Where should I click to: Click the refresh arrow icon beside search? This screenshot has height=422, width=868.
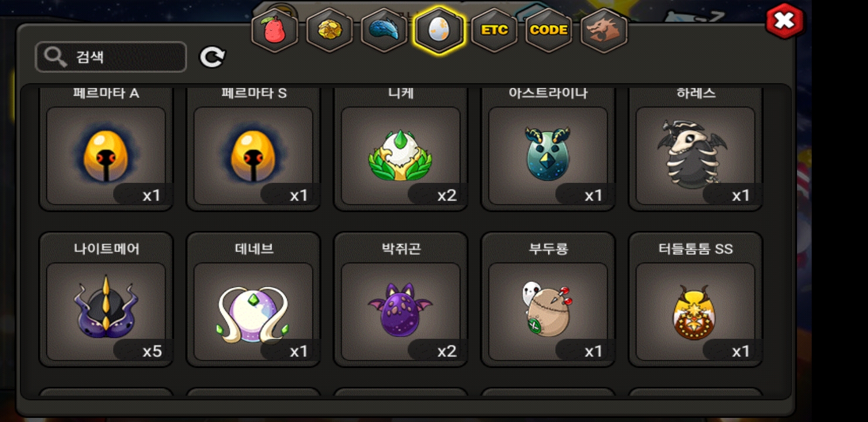(x=212, y=57)
